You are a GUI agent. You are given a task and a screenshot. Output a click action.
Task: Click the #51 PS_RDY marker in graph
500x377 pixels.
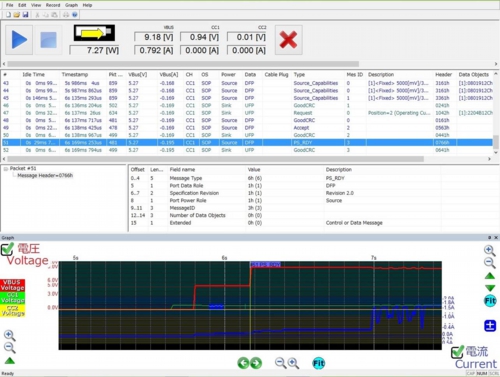pyautogui.click(x=266, y=265)
